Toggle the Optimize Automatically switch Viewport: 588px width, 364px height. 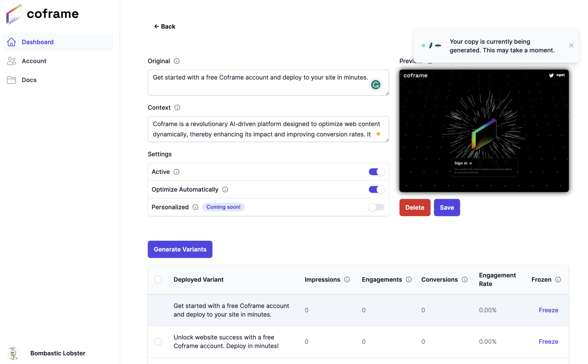(x=377, y=189)
